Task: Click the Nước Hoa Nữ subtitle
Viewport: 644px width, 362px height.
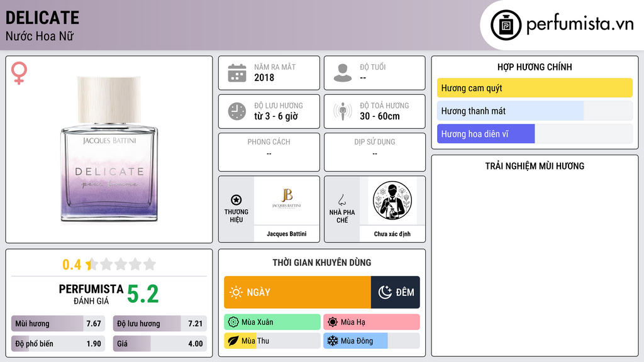Action: pos(40,36)
